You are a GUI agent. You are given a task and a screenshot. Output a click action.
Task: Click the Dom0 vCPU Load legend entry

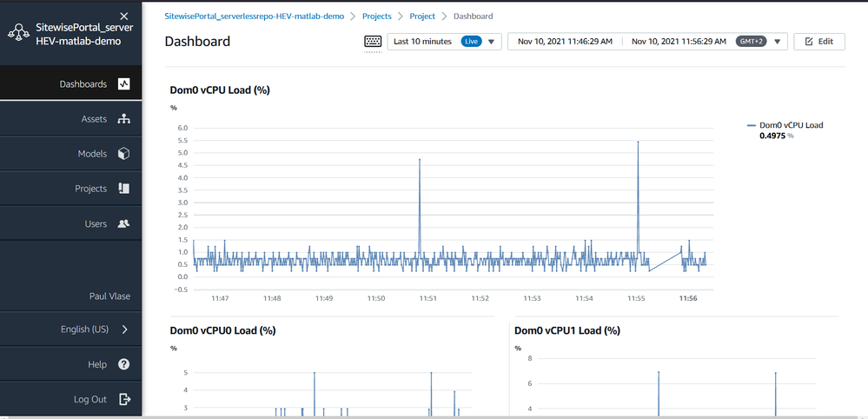[792, 125]
